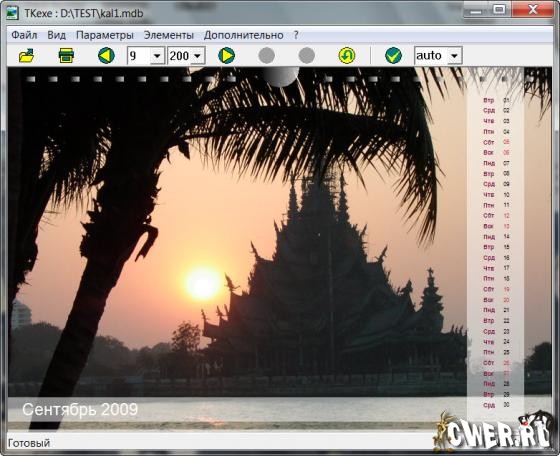Click inside the month field showing 9
This screenshot has width=560, height=456.
[x=139, y=56]
